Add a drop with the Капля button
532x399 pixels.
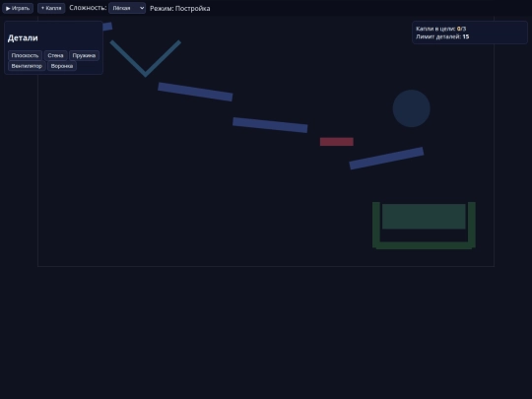pyautogui.click(x=51, y=8)
